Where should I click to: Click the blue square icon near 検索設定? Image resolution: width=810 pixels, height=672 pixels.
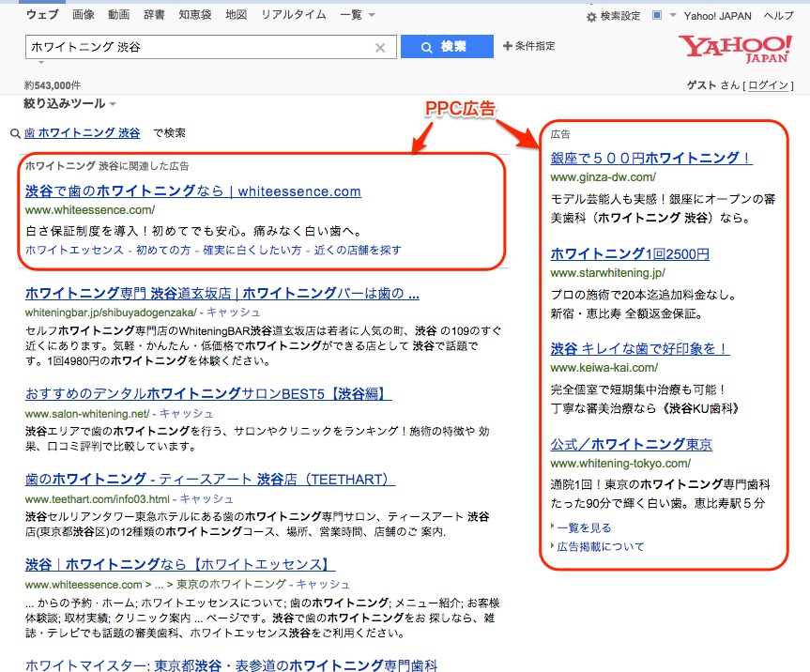pos(657,15)
